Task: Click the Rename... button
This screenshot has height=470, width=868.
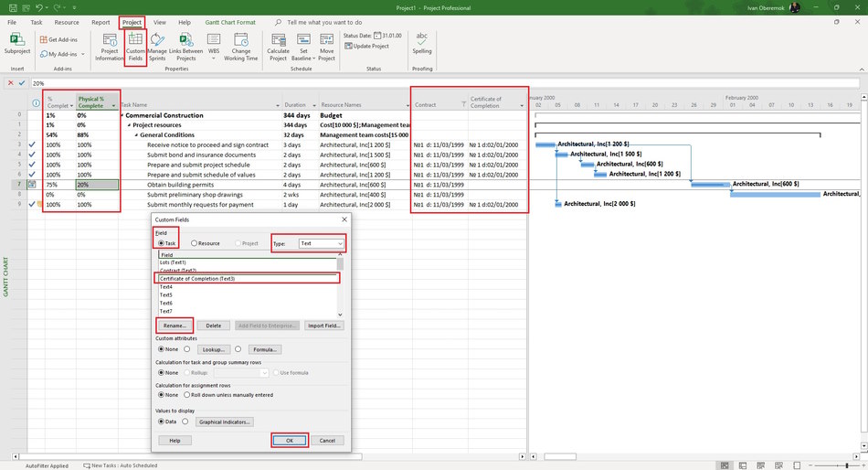Action: 175,326
